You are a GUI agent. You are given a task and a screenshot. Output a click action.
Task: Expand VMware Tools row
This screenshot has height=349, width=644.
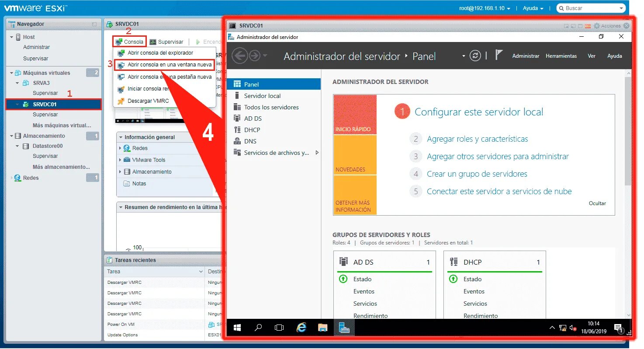120,160
